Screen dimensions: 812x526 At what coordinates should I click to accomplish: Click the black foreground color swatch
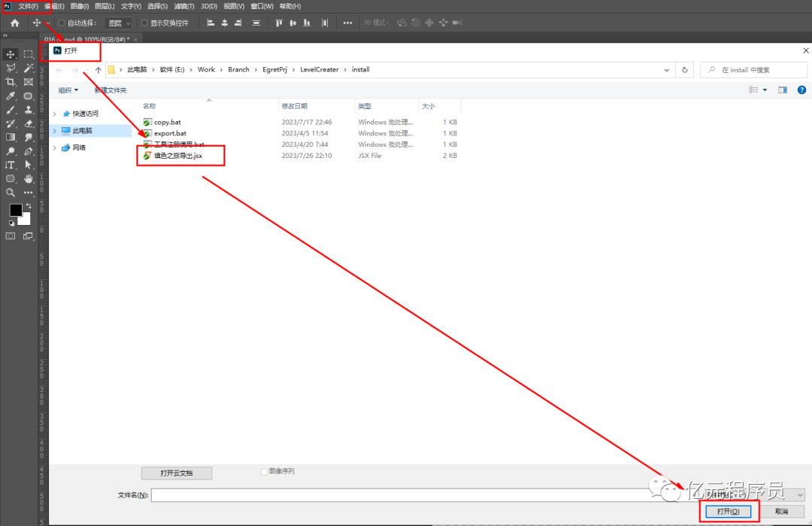point(16,210)
